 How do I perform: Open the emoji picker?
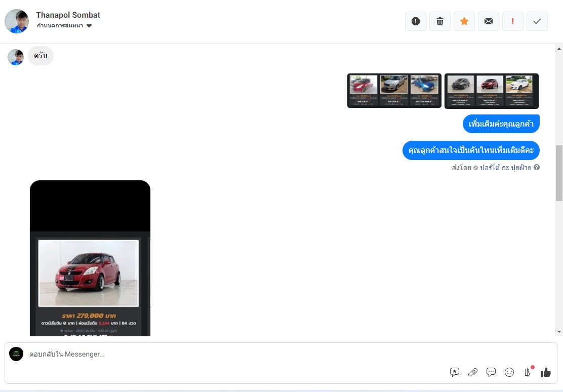[509, 372]
